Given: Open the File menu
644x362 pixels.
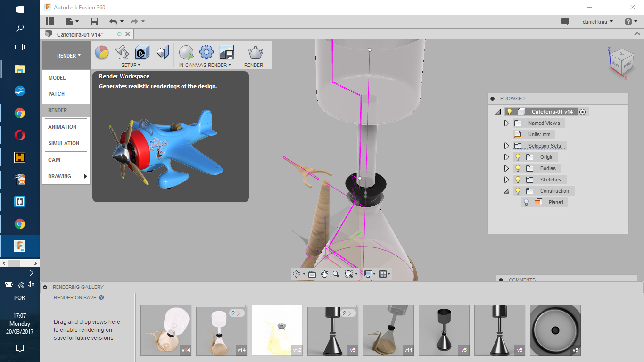Looking at the screenshot, I should pyautogui.click(x=72, y=21).
